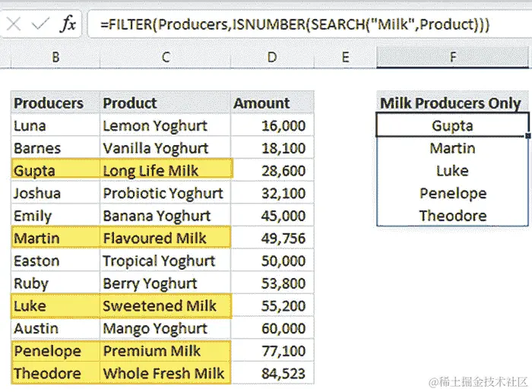Viewport: 532px width, 392px height.
Task: Open Insert Function via fx icon
Action: (x=68, y=24)
